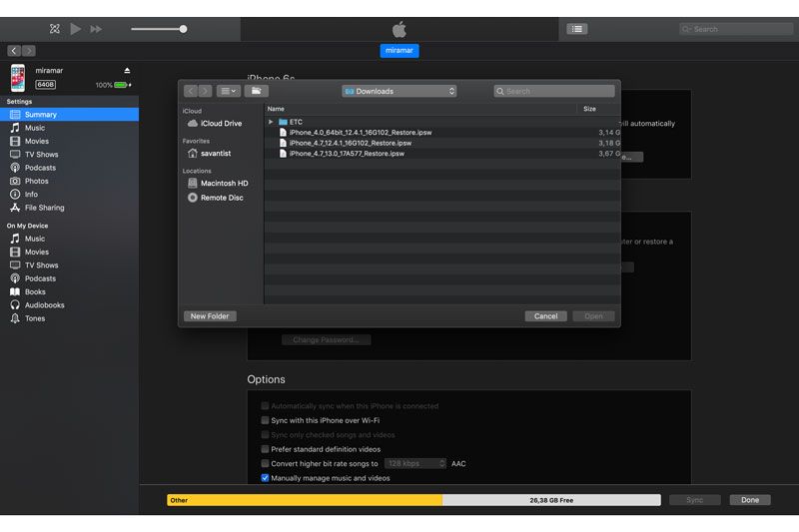
Task: Open Podcasts under Settings
Action: click(x=69, y=168)
